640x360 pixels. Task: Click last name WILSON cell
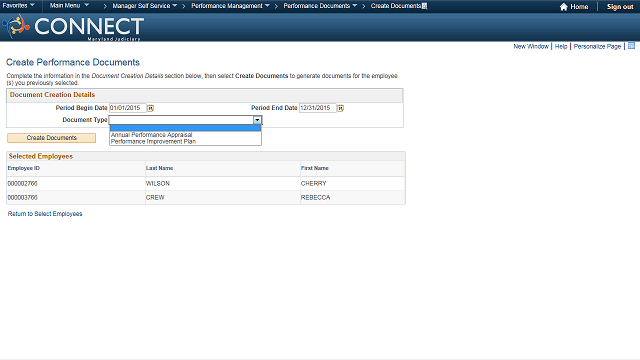point(158,184)
